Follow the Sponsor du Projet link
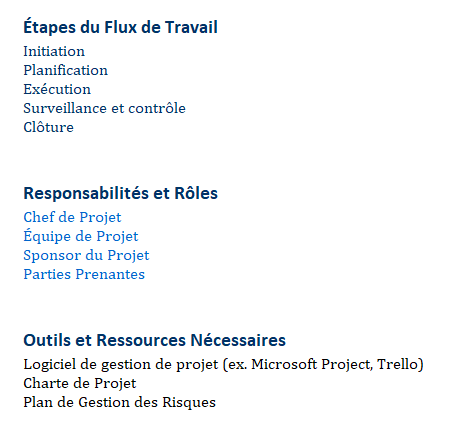 coord(86,255)
